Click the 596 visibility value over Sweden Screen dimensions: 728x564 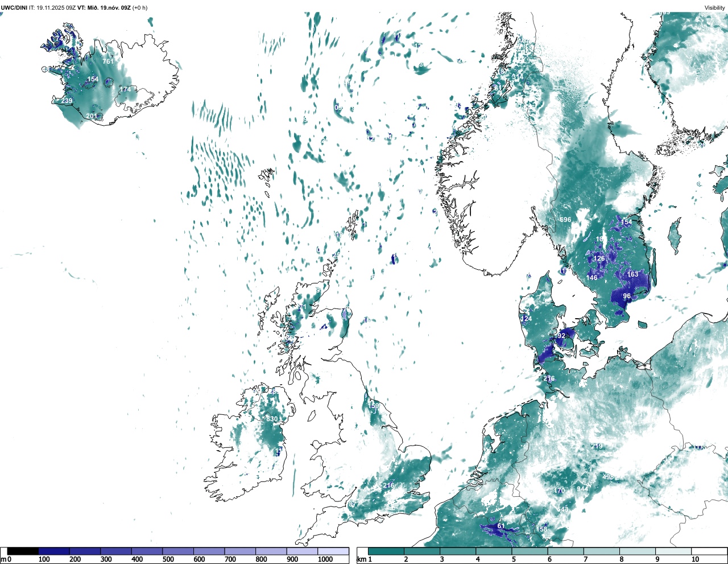565,220
